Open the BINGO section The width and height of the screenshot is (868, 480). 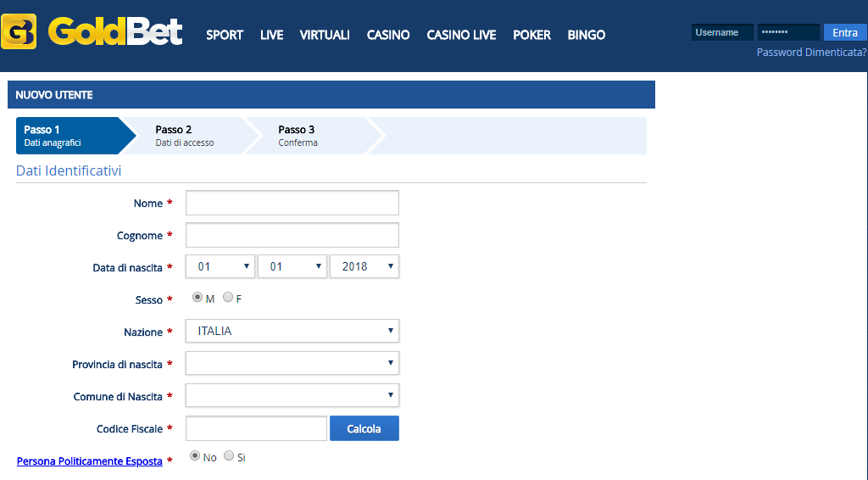tap(587, 35)
